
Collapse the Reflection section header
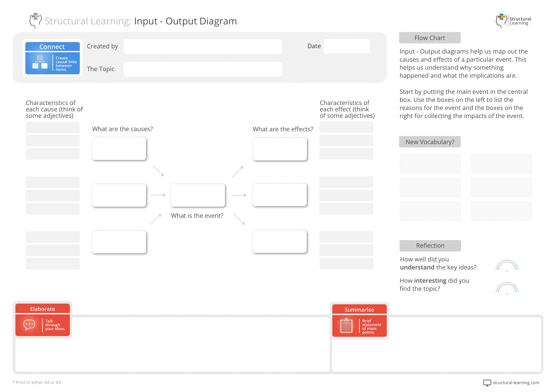tap(430, 246)
